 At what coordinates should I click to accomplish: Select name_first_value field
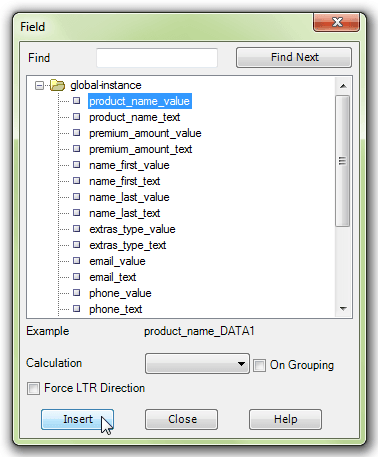[x=129, y=165]
